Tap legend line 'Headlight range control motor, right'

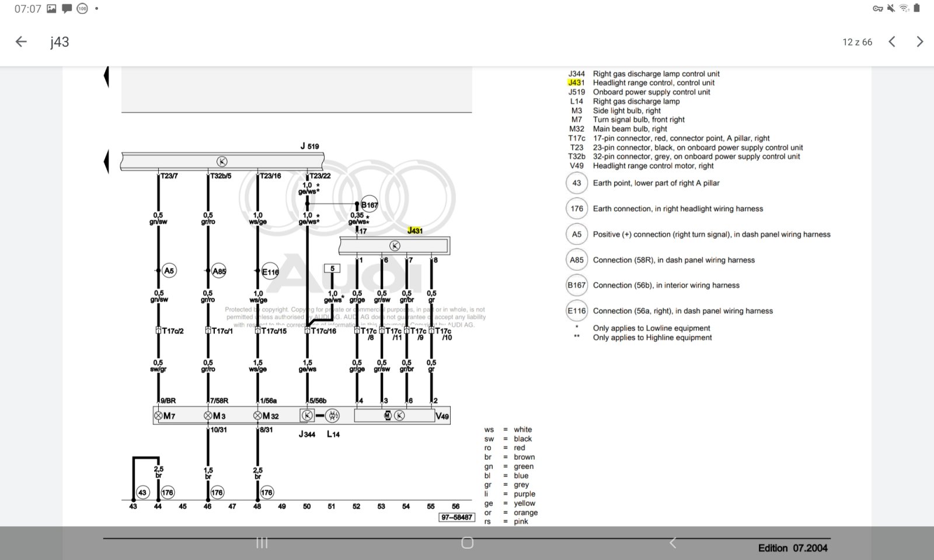(653, 166)
